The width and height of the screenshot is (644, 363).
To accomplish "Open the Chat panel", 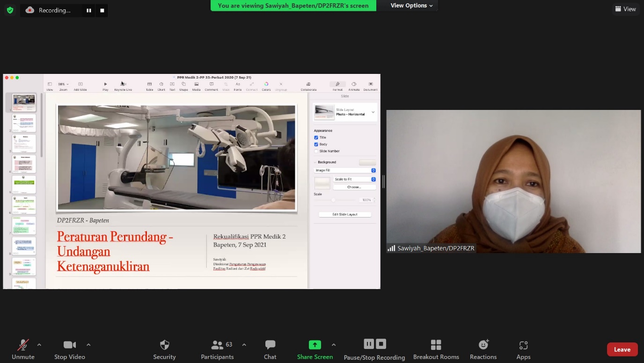I will click(270, 349).
